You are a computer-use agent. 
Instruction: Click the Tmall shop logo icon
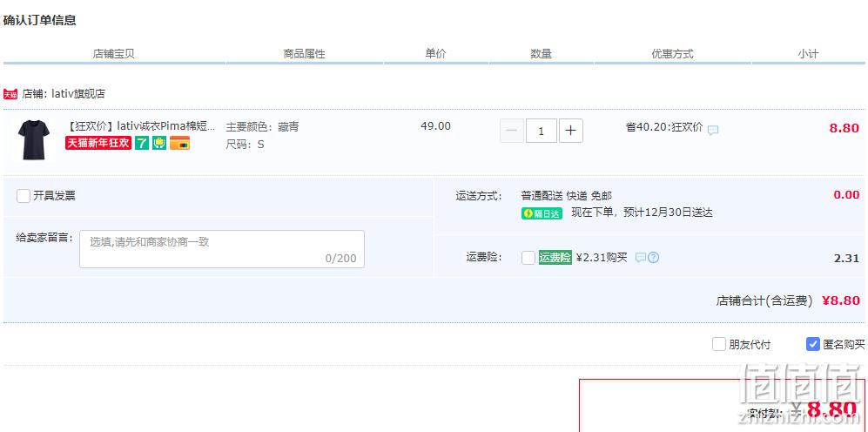click(10, 94)
